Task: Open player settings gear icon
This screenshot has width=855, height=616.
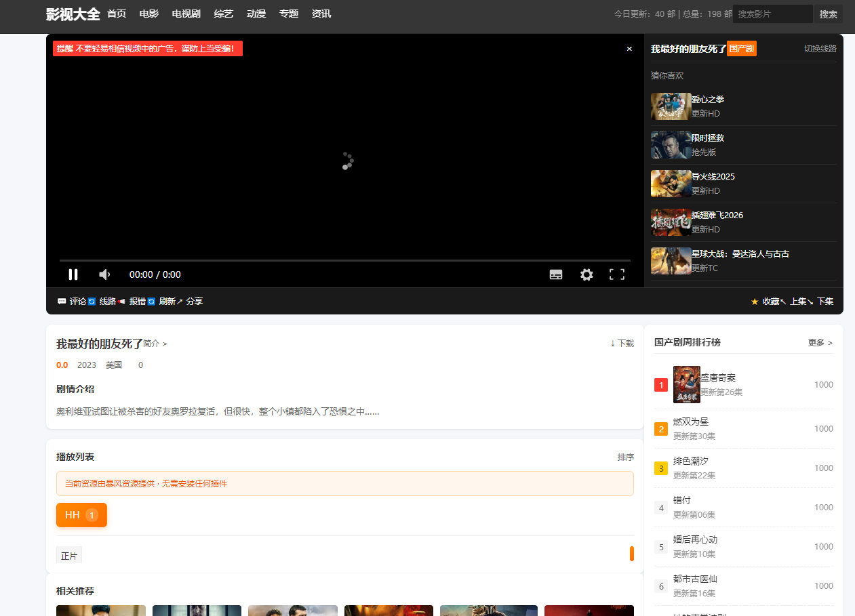Action: tap(586, 274)
